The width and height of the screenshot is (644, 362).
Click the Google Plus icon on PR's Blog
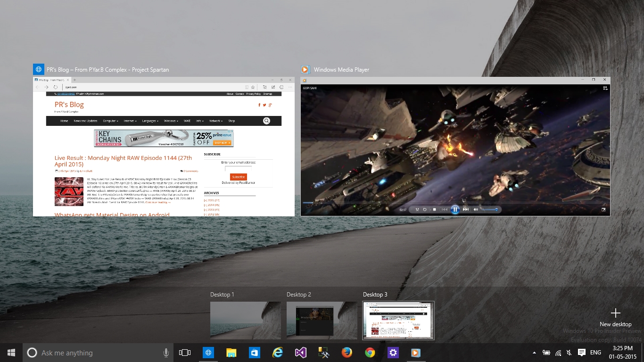[270, 105]
